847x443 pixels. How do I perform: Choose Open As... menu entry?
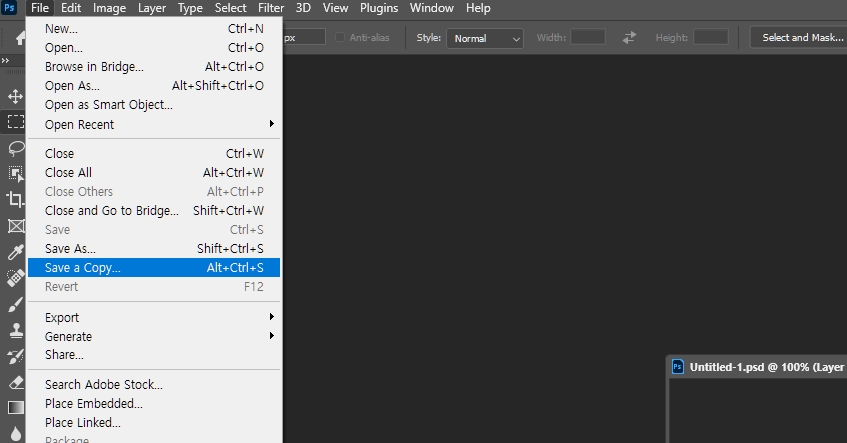click(154, 85)
